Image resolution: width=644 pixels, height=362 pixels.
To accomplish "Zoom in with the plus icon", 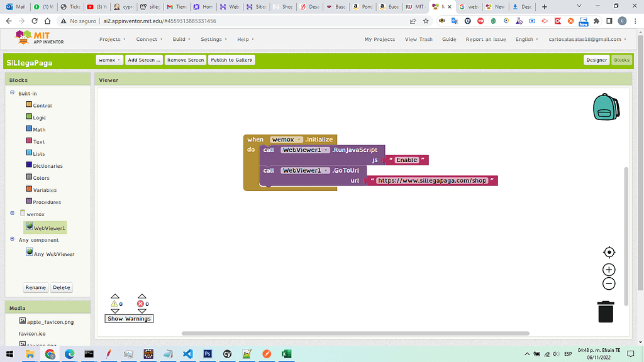I will 609,270.
